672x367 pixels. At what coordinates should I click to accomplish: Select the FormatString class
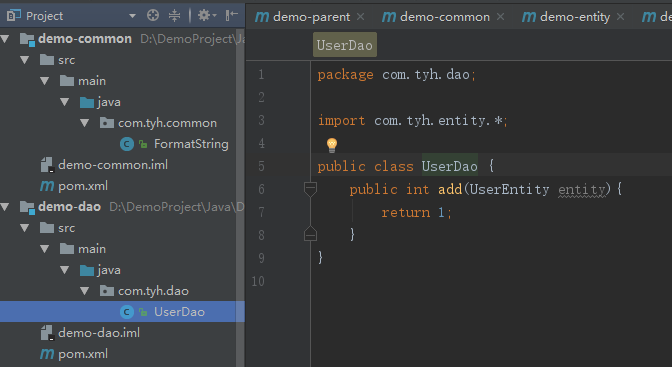[191, 144]
